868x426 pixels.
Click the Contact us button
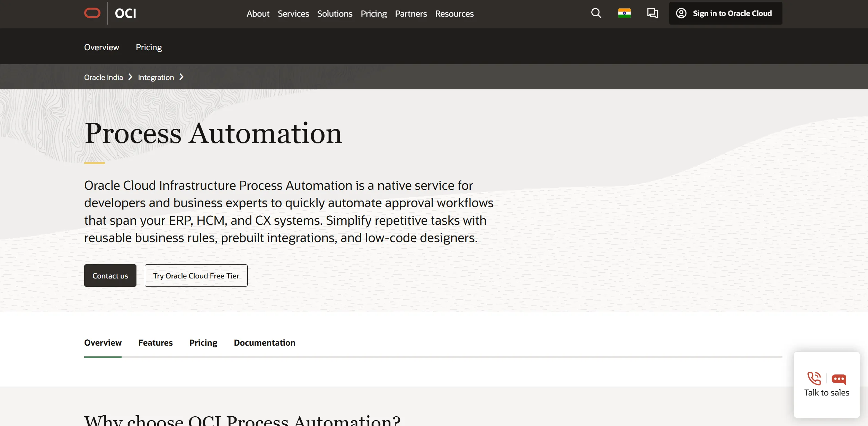110,275
